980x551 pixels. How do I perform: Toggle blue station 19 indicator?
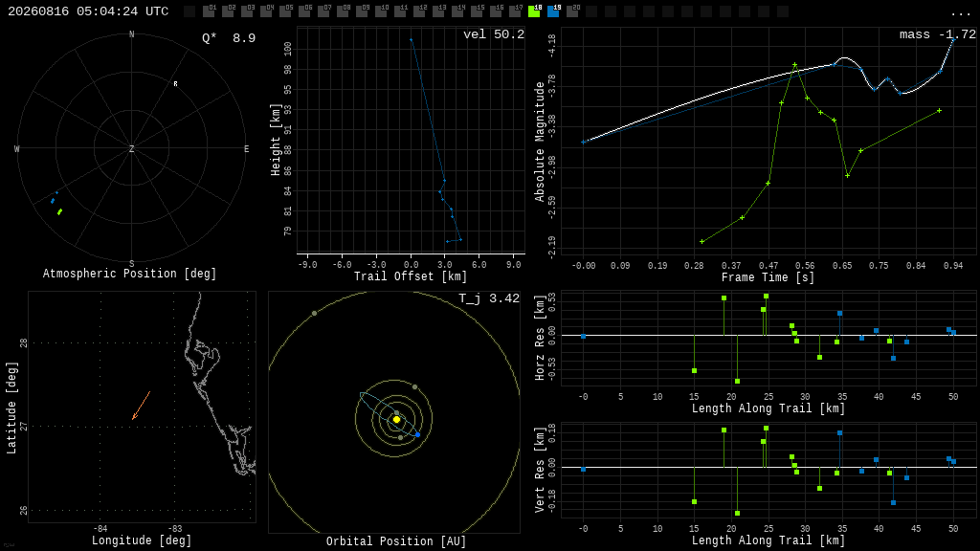pyautogui.click(x=553, y=11)
